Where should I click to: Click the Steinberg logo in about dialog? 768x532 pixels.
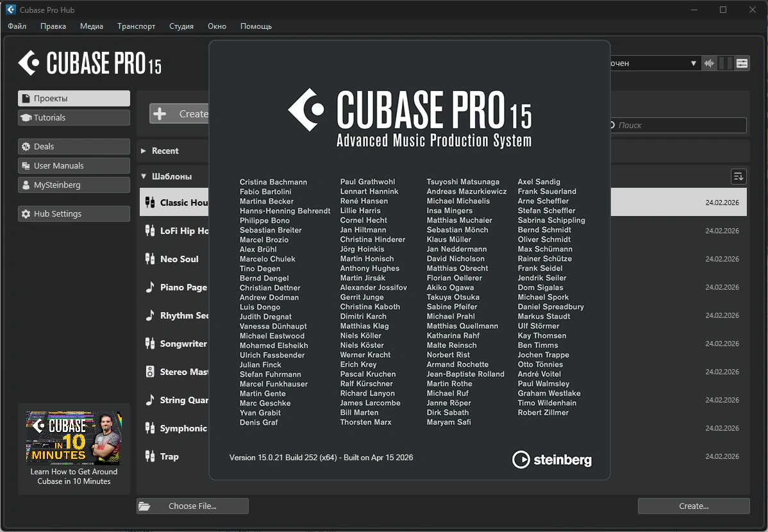pyautogui.click(x=552, y=460)
